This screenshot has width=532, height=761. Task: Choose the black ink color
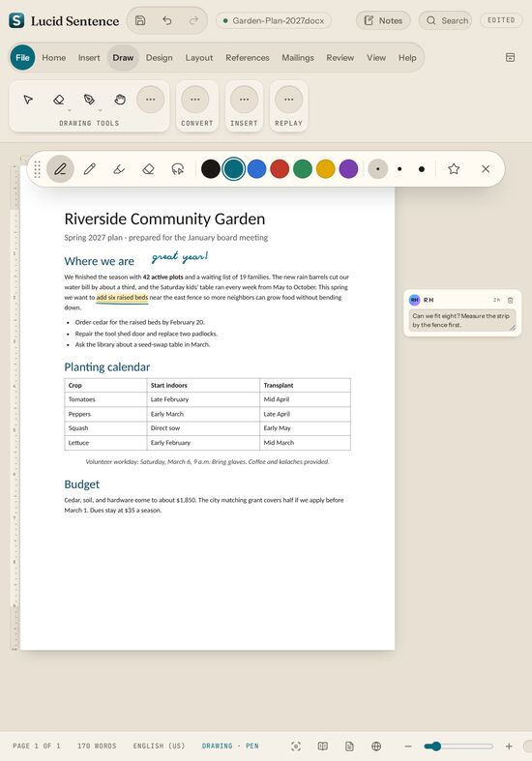pyautogui.click(x=211, y=169)
